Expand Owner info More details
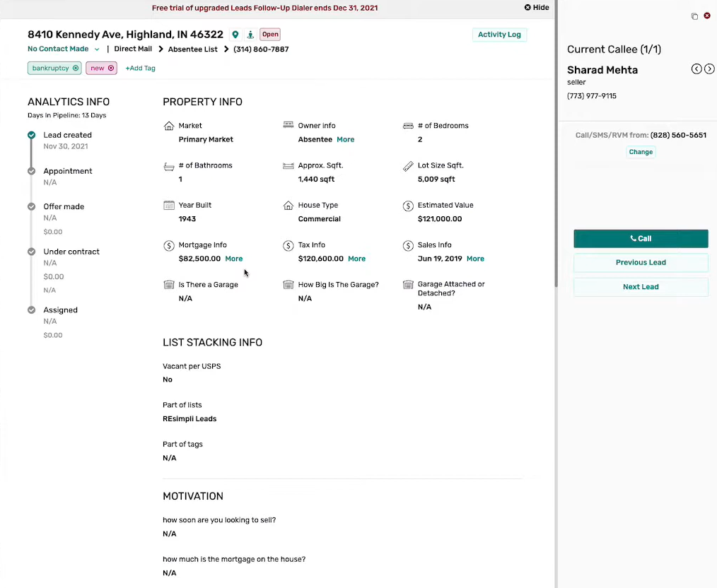The height and width of the screenshot is (588, 717). tap(345, 140)
